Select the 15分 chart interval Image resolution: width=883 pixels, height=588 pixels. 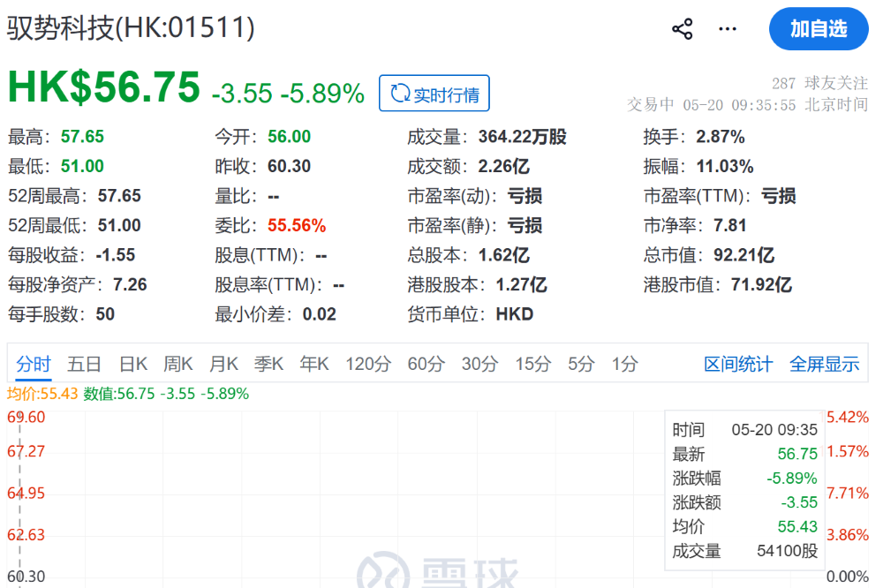point(532,364)
